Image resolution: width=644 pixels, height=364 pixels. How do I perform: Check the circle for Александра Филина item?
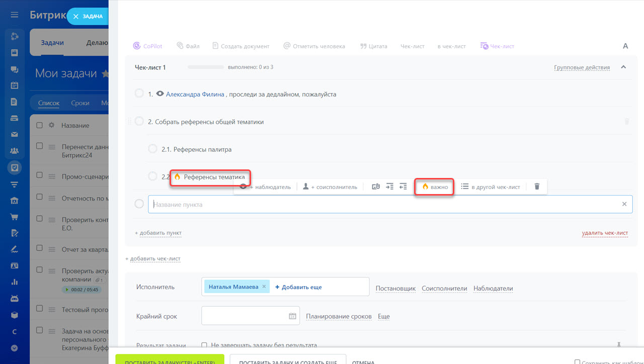(x=139, y=94)
